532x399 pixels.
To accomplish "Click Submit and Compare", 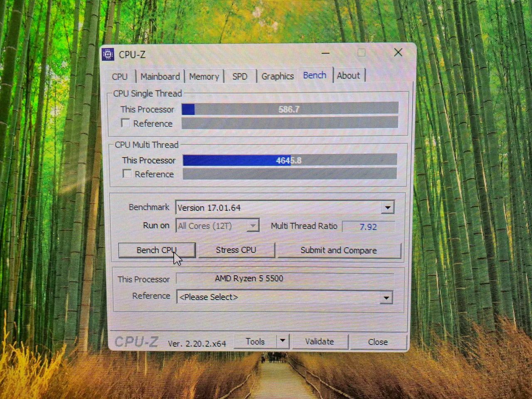I will (339, 250).
